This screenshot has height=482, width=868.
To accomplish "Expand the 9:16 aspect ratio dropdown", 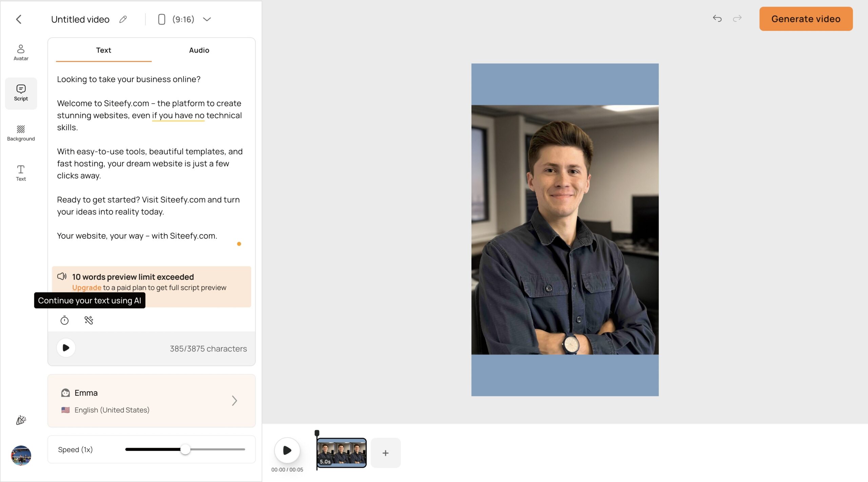I will pyautogui.click(x=207, y=19).
